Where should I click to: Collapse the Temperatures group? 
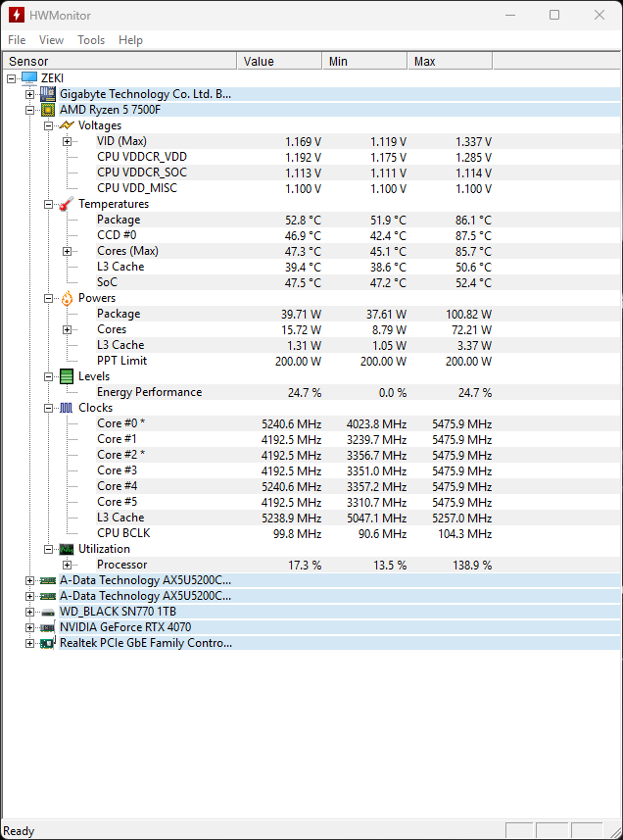point(49,204)
